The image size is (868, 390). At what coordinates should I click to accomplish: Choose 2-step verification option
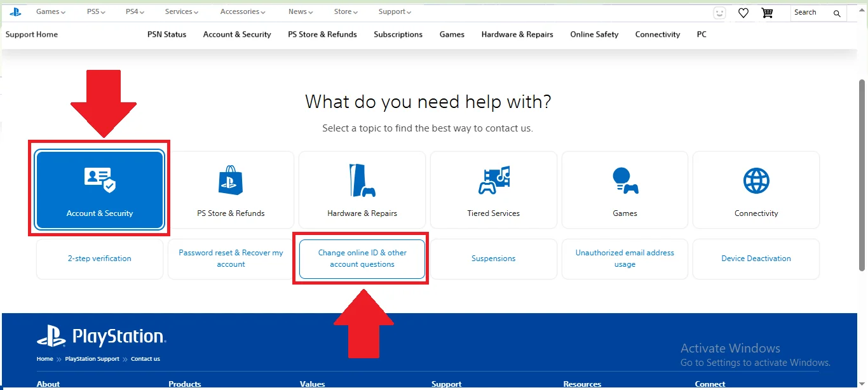point(100,259)
